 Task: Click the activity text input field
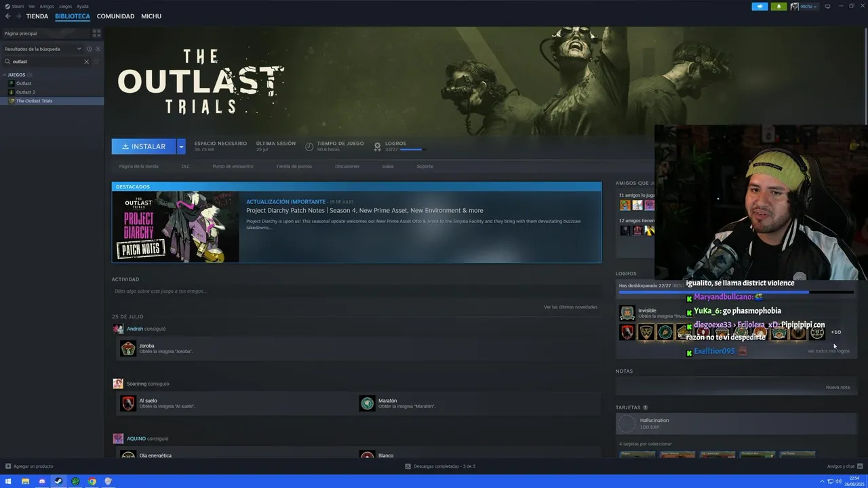point(355,291)
